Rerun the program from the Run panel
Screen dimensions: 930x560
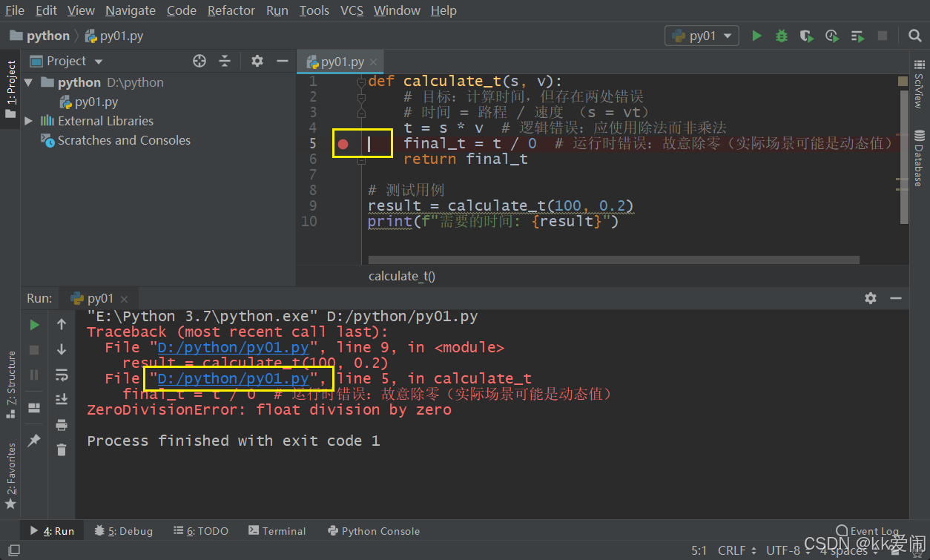[x=34, y=324]
